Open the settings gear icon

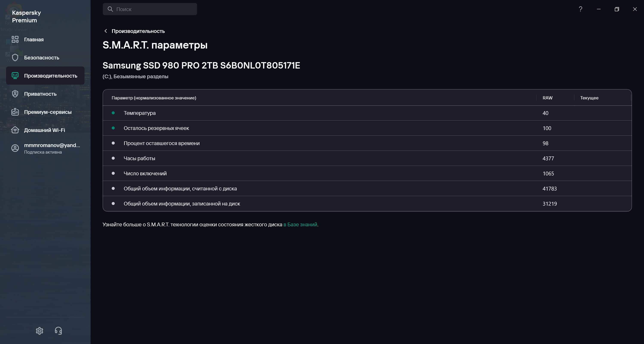(39, 331)
